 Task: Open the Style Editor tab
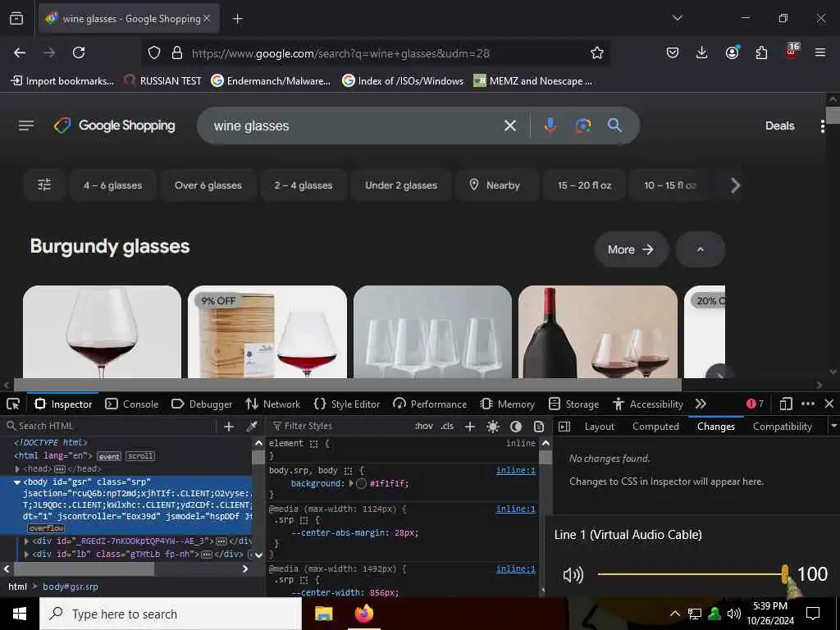tap(347, 404)
